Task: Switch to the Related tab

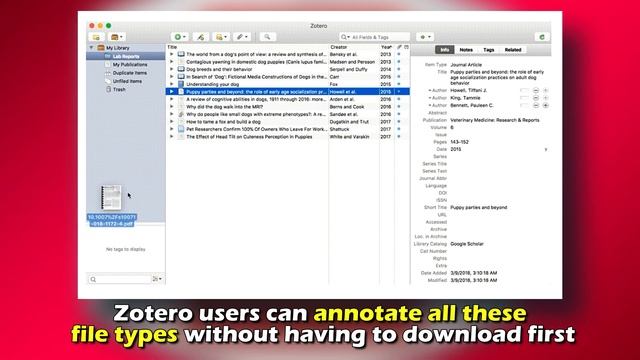Action: [x=513, y=50]
